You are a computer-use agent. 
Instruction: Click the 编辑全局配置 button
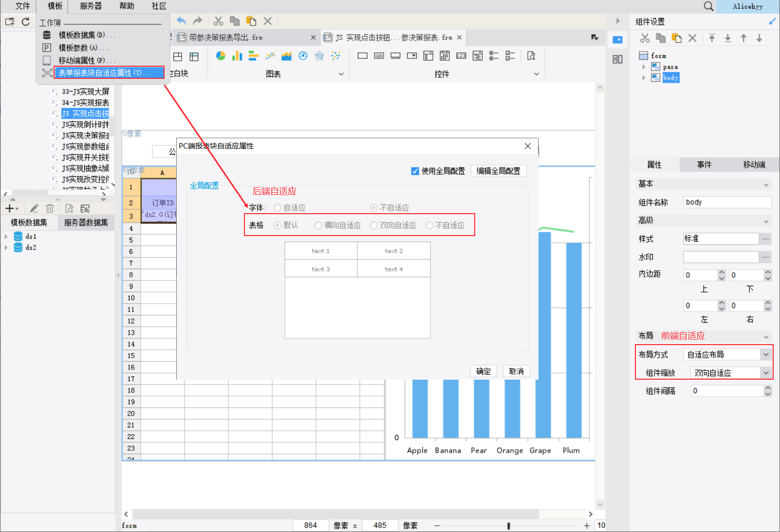pos(498,171)
